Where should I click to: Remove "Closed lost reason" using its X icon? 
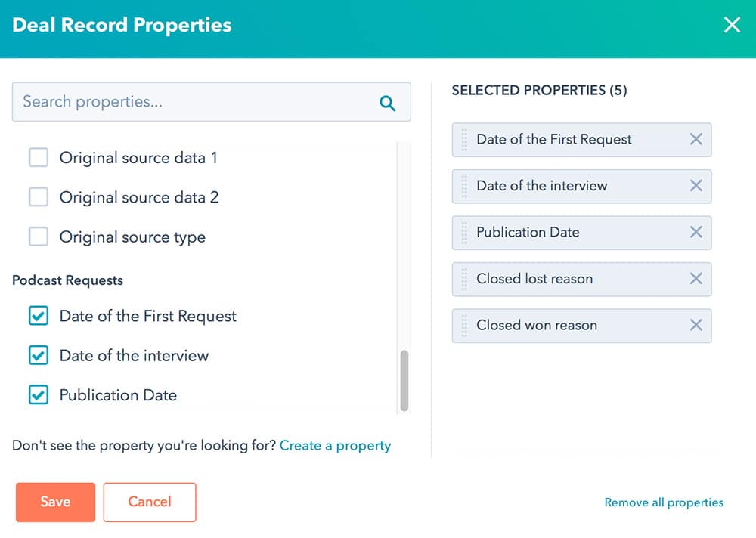(x=696, y=280)
